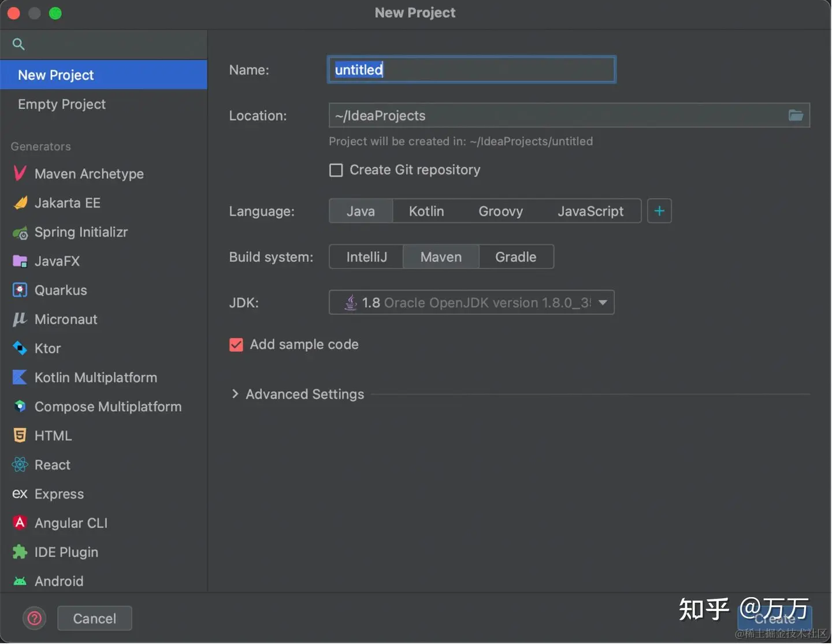832x644 pixels.
Task: Click the Micronaut mu icon
Action: click(x=20, y=319)
